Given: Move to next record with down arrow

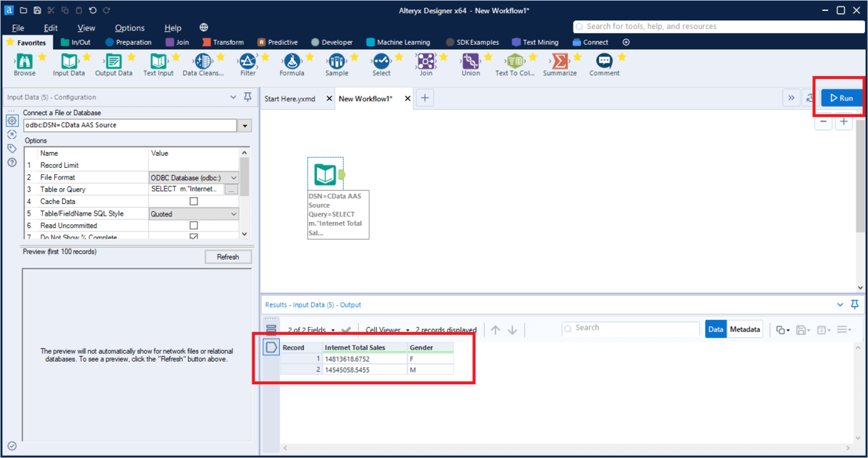Looking at the screenshot, I should [513, 330].
